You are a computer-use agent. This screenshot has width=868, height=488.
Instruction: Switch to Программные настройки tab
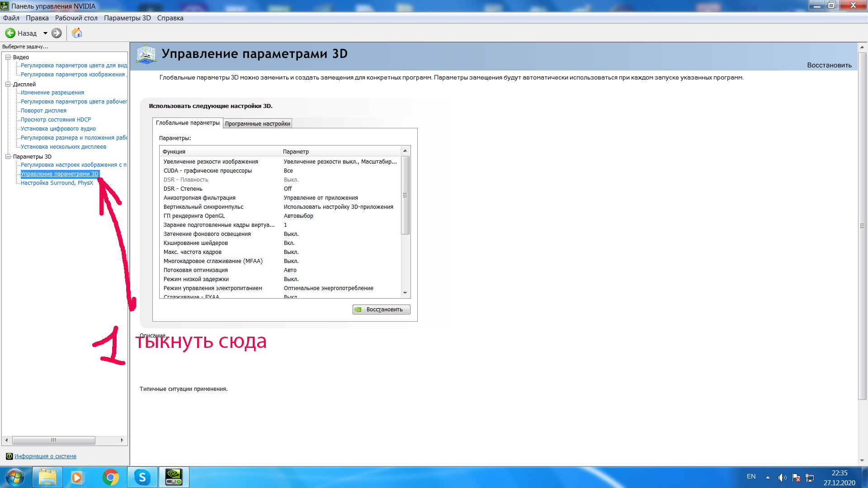tap(257, 123)
